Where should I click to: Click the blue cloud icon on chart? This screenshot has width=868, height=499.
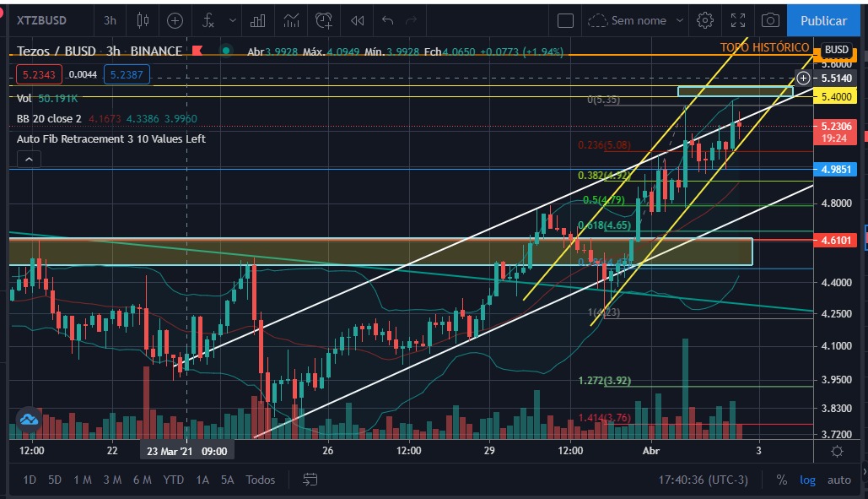(29, 420)
